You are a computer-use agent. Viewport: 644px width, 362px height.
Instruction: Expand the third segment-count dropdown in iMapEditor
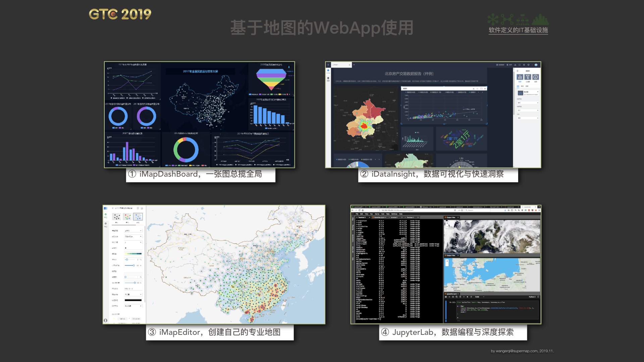[133, 242]
